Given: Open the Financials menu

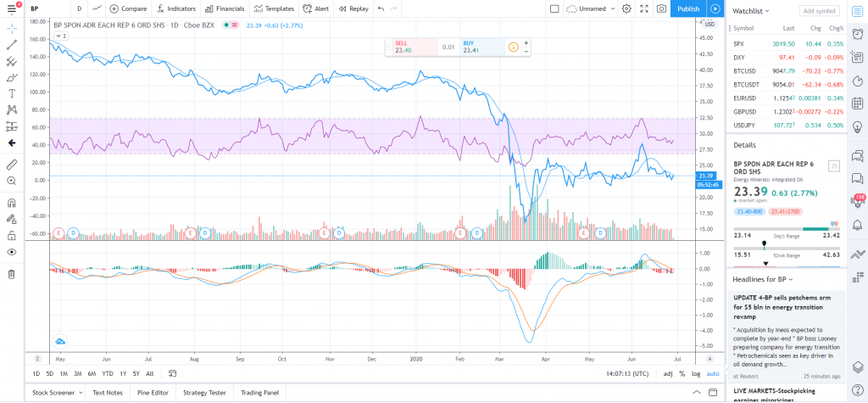Looking at the screenshot, I should click(224, 8).
